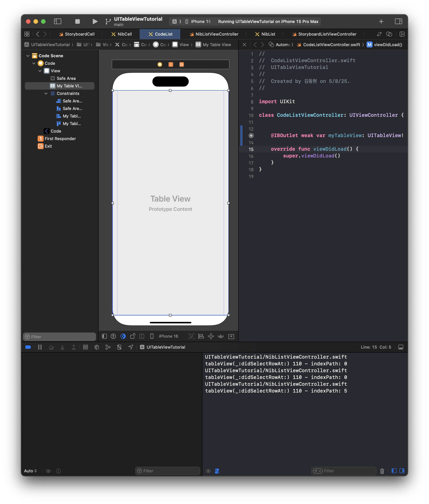Toggle the inspectors panel button
The image size is (429, 504).
[x=398, y=21]
